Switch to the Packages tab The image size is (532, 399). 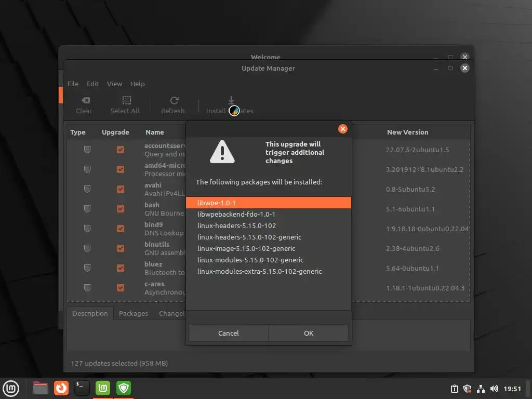click(134, 313)
